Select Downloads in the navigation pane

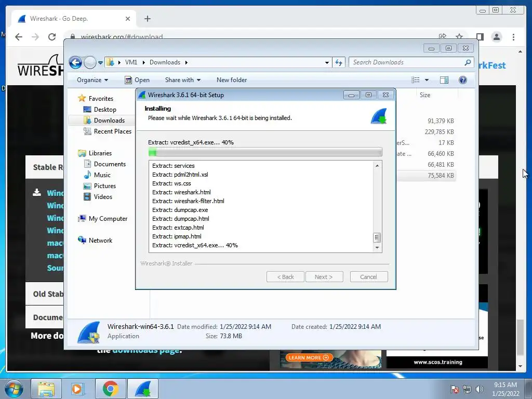(109, 121)
